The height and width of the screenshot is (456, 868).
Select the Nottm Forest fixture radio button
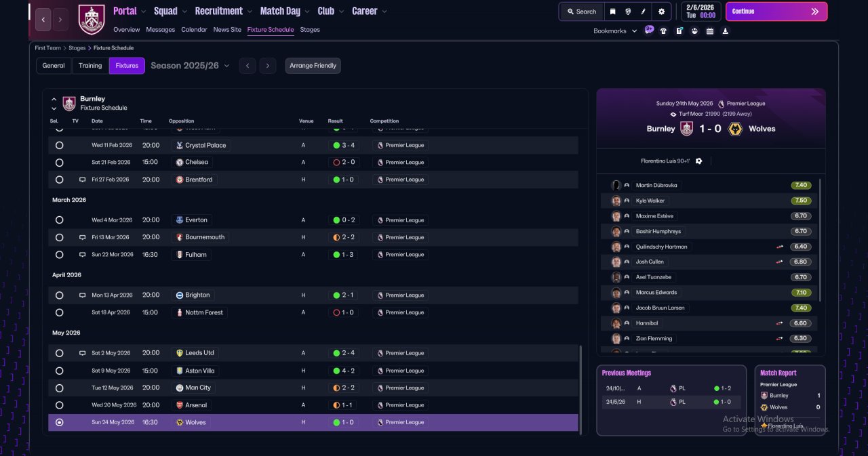click(59, 312)
